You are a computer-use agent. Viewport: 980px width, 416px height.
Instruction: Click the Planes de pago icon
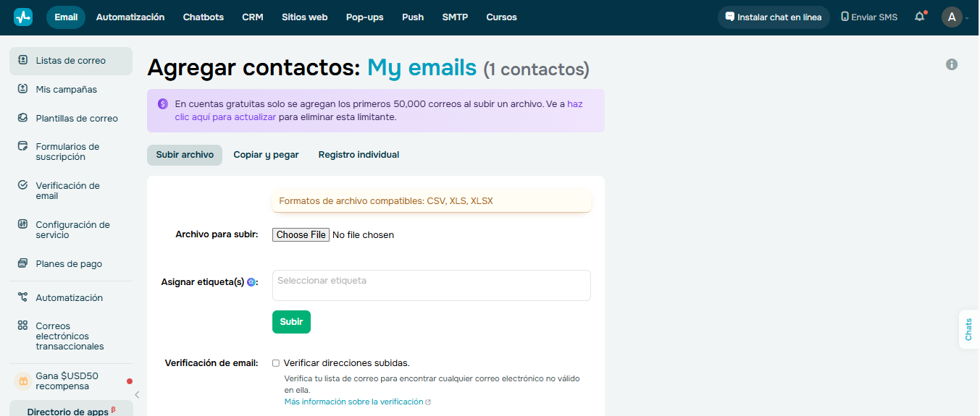[22, 263]
